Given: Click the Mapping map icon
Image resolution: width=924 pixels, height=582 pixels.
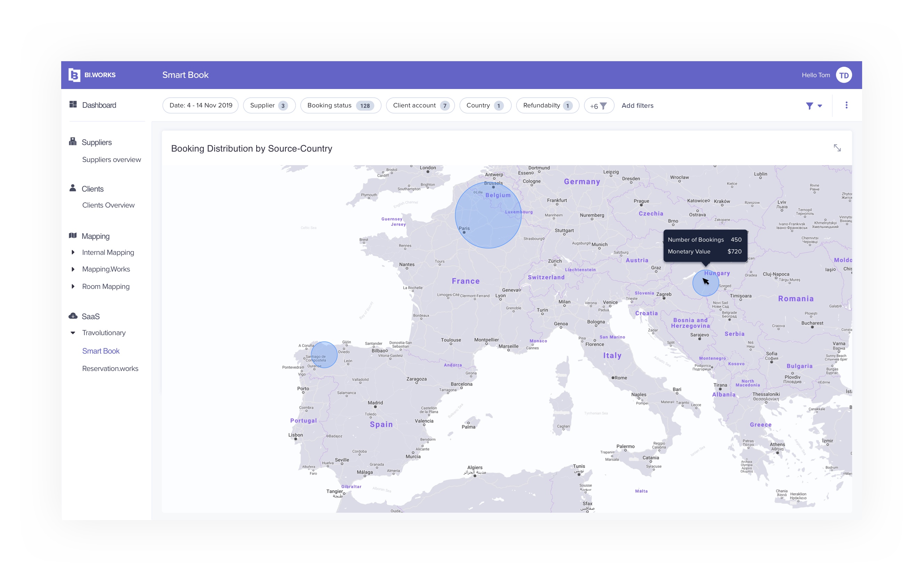Looking at the screenshot, I should 73,236.
